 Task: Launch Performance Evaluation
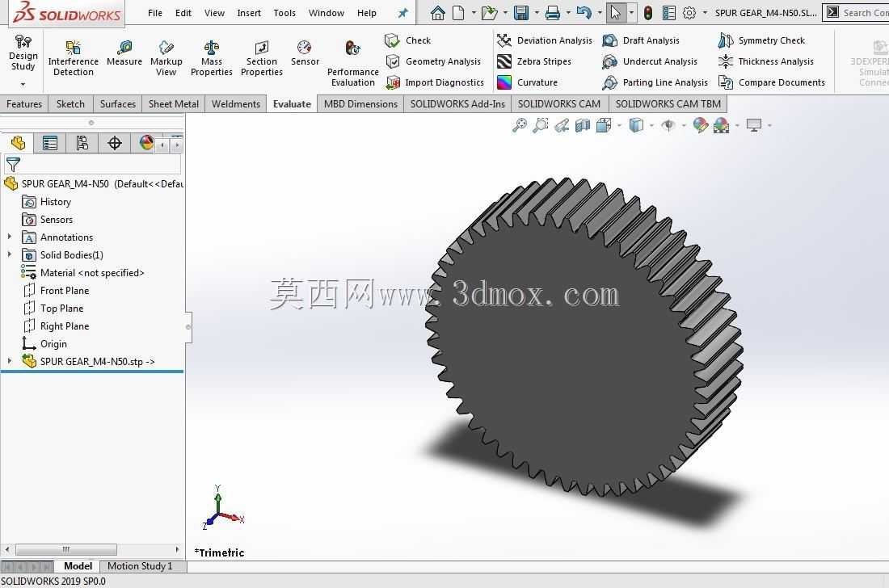352,64
